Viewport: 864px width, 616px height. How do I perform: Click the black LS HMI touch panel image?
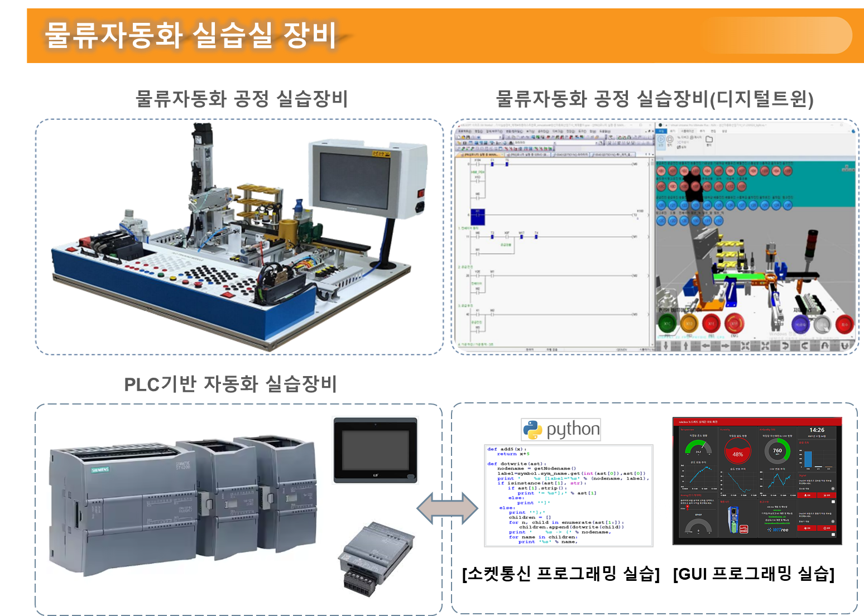375,450
